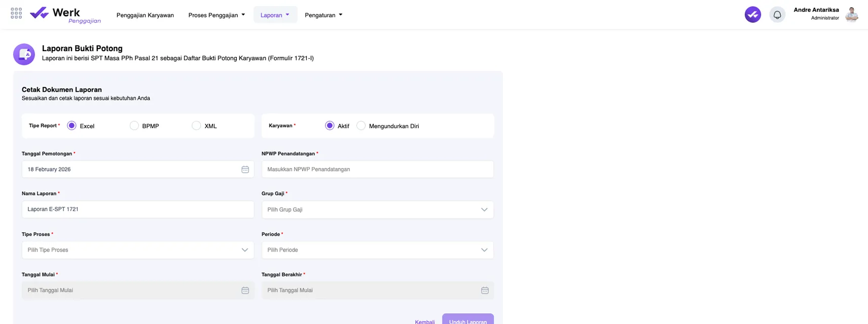Select the XML report type
Image resolution: width=868 pixels, height=324 pixels.
coord(196,126)
